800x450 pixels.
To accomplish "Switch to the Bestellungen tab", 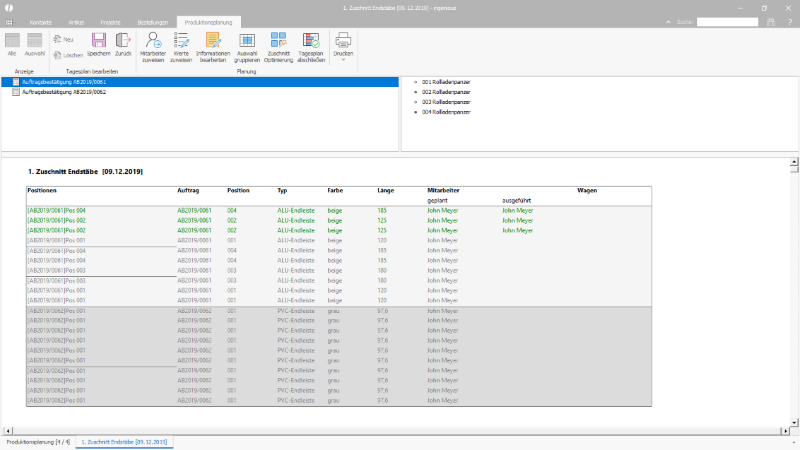I will [x=153, y=22].
